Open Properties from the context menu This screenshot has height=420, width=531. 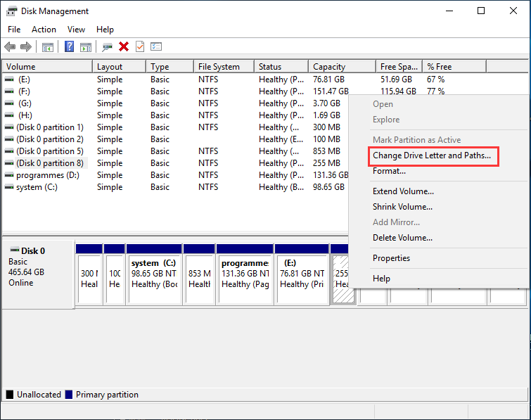pyautogui.click(x=391, y=258)
